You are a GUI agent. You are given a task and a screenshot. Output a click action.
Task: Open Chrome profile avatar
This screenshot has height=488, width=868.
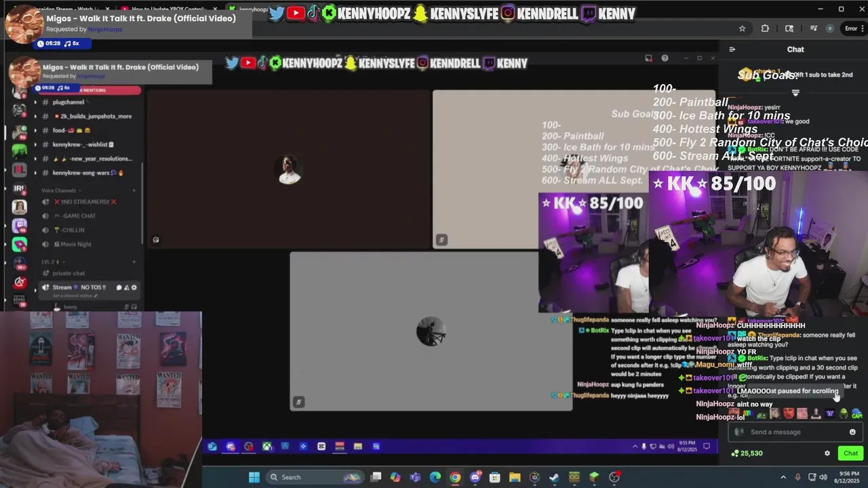(x=830, y=28)
